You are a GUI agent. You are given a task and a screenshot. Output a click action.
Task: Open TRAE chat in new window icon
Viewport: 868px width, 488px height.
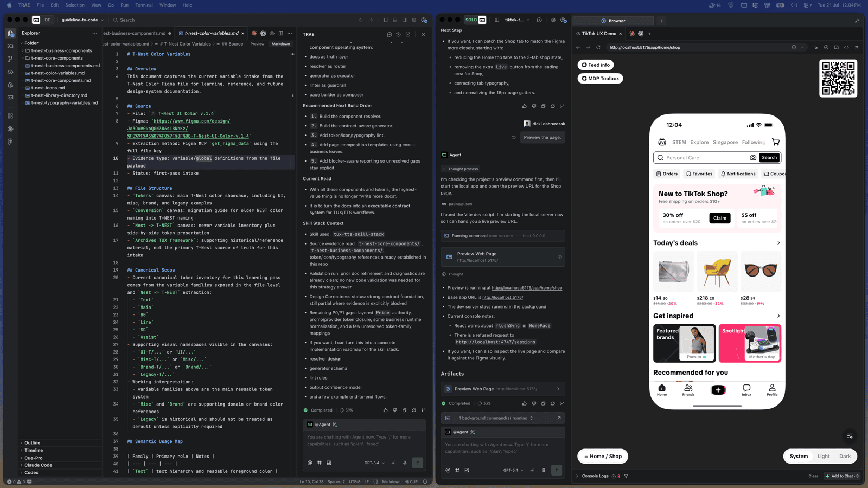[x=408, y=34]
